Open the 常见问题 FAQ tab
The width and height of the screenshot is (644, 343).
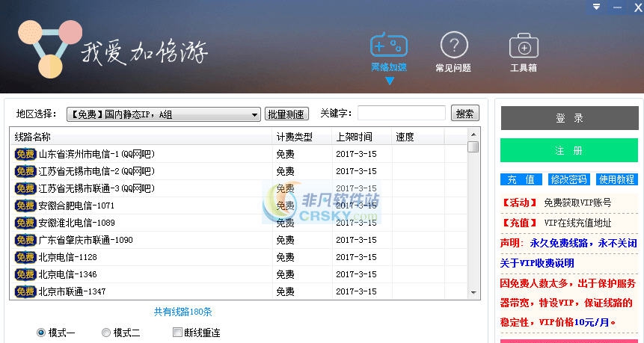click(453, 52)
